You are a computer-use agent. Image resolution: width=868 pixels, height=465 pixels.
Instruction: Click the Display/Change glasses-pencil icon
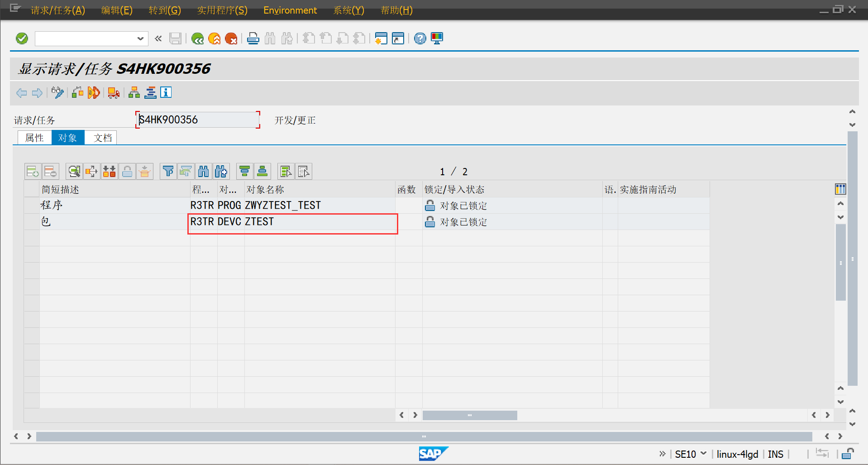point(57,93)
